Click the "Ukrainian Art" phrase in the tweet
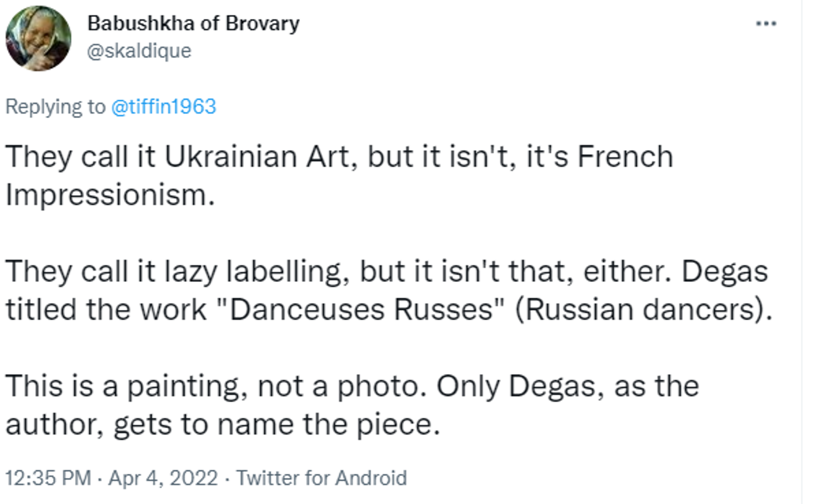The width and height of the screenshot is (831, 504). [257, 156]
